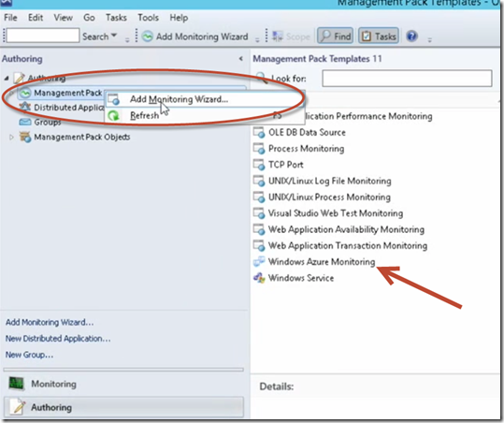Expand the Management Pack Objects node
The height and width of the screenshot is (423, 504).
point(11,137)
